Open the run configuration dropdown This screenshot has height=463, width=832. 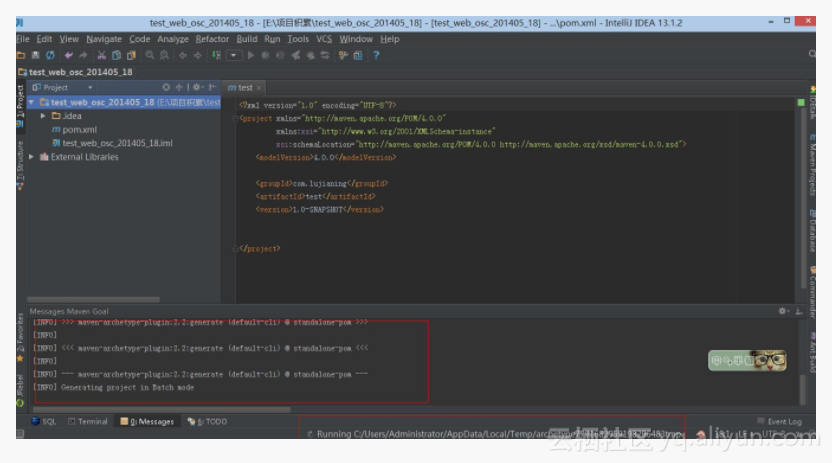click(234, 55)
